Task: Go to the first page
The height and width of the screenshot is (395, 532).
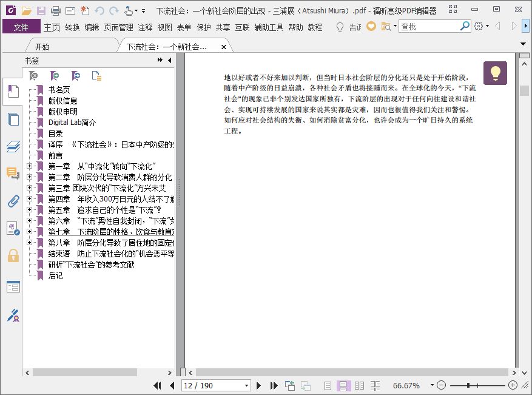Action: point(157,385)
